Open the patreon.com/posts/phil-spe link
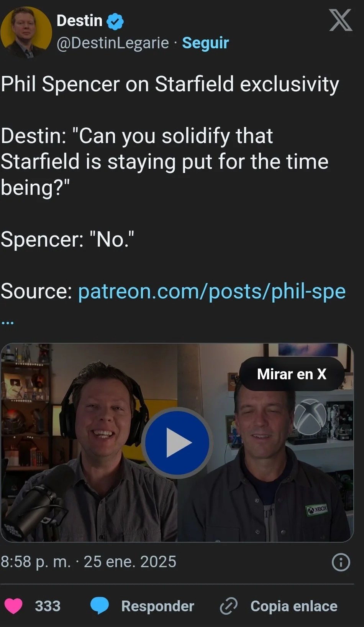 coord(212,291)
